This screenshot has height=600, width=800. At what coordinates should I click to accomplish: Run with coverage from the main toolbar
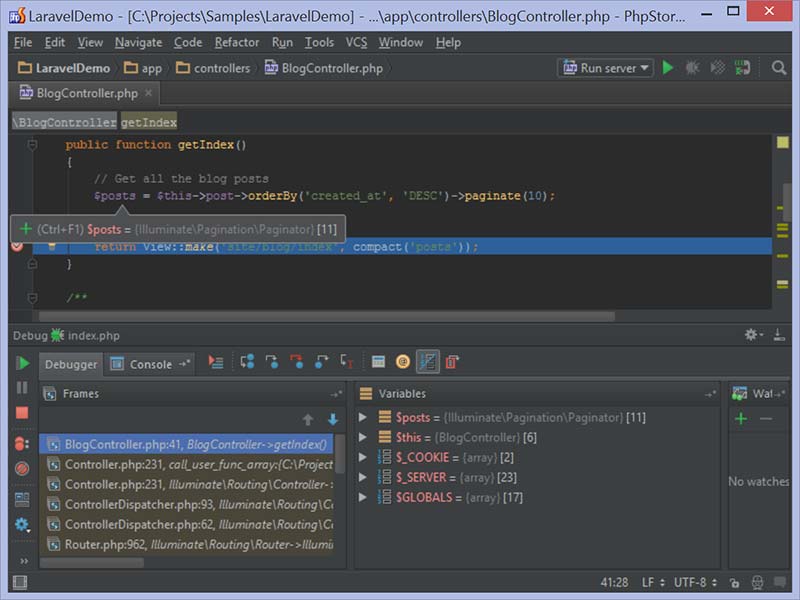717,67
